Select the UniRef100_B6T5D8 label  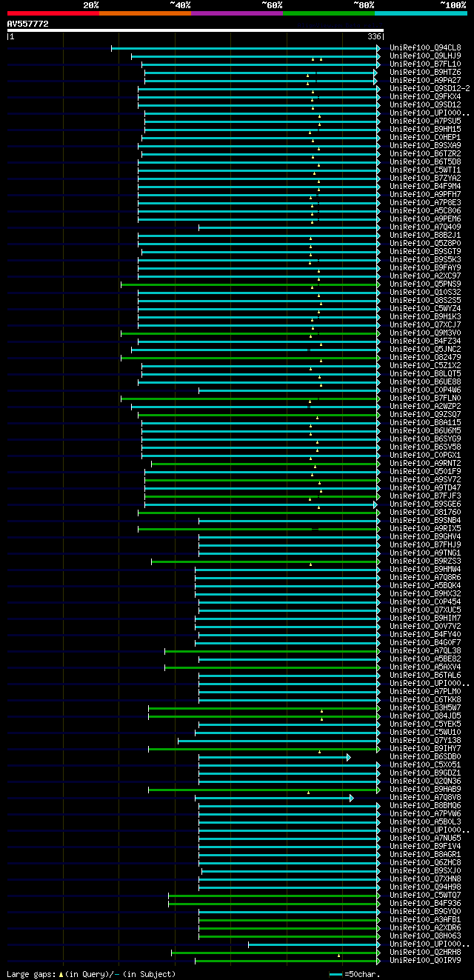pyautogui.click(x=425, y=162)
